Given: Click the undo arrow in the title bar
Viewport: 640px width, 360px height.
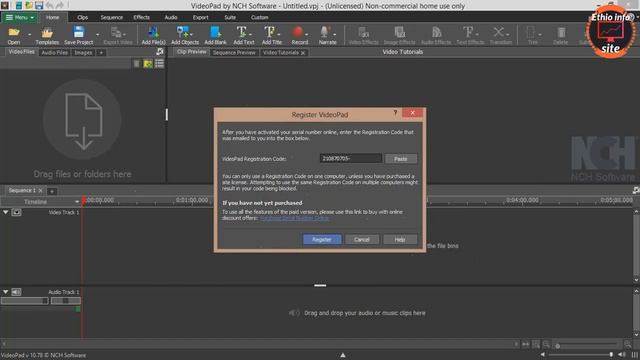Looking at the screenshot, I should point(49,5).
